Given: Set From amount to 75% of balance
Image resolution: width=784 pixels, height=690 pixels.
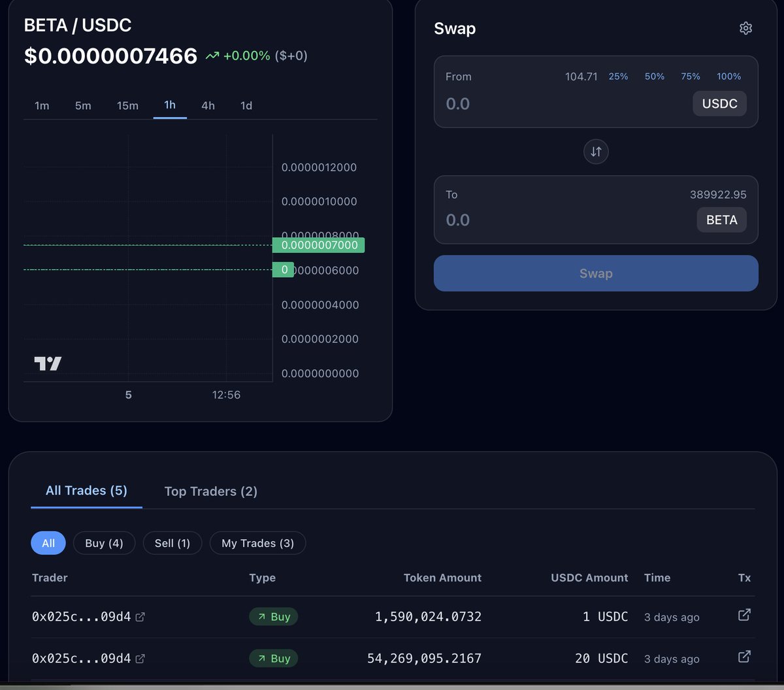Looking at the screenshot, I should click(691, 76).
